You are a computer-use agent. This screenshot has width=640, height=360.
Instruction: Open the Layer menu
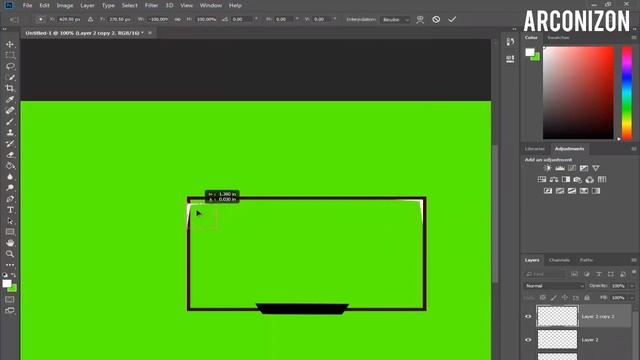pos(87,5)
